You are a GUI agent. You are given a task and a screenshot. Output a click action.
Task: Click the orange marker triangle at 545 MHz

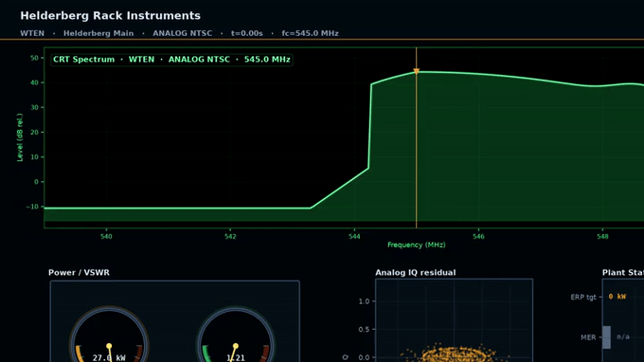[x=416, y=71]
